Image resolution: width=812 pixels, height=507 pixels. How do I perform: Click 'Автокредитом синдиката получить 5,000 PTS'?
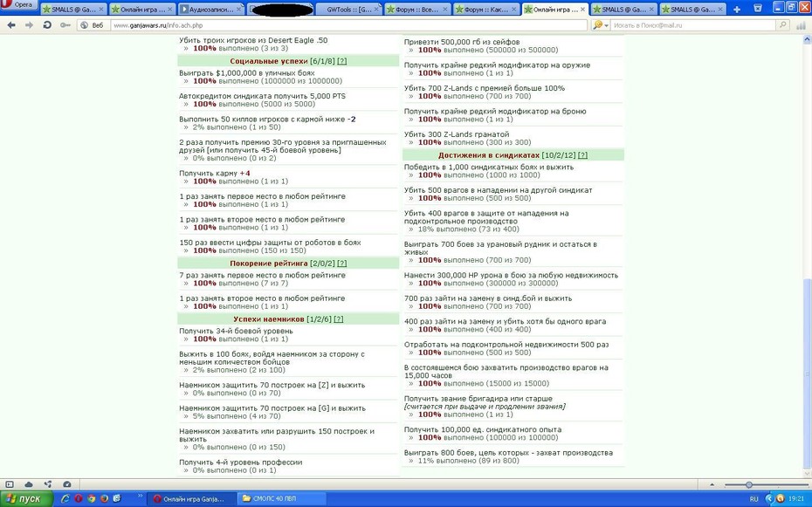coord(263,96)
